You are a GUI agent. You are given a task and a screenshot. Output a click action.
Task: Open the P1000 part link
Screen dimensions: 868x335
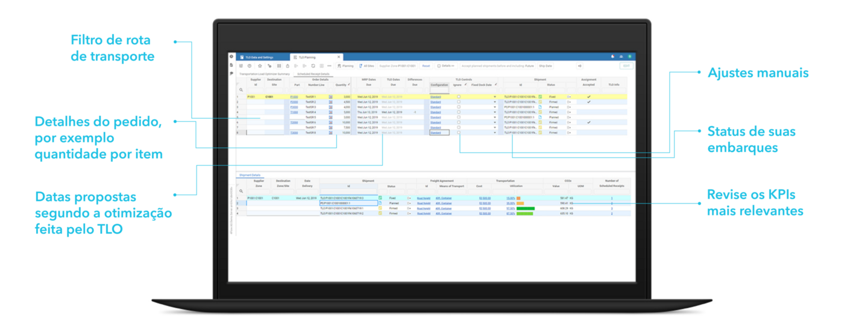pyautogui.click(x=294, y=97)
